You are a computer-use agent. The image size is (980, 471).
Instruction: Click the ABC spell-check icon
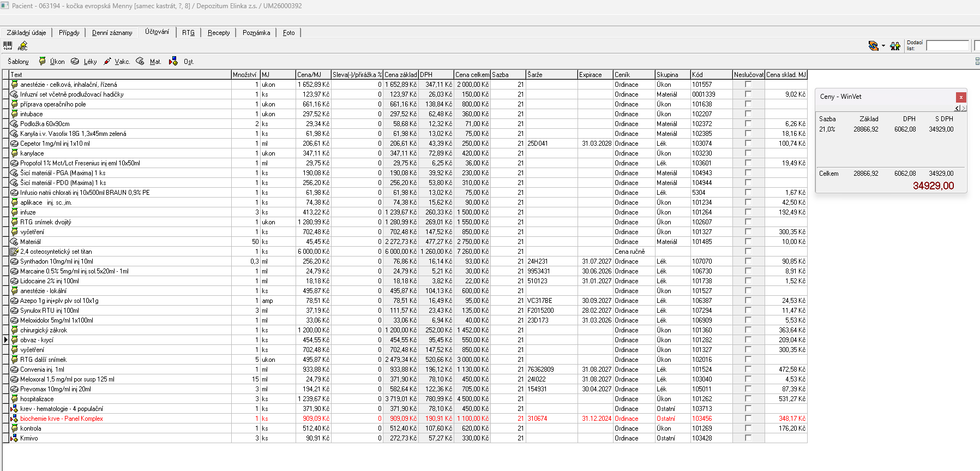point(22,46)
